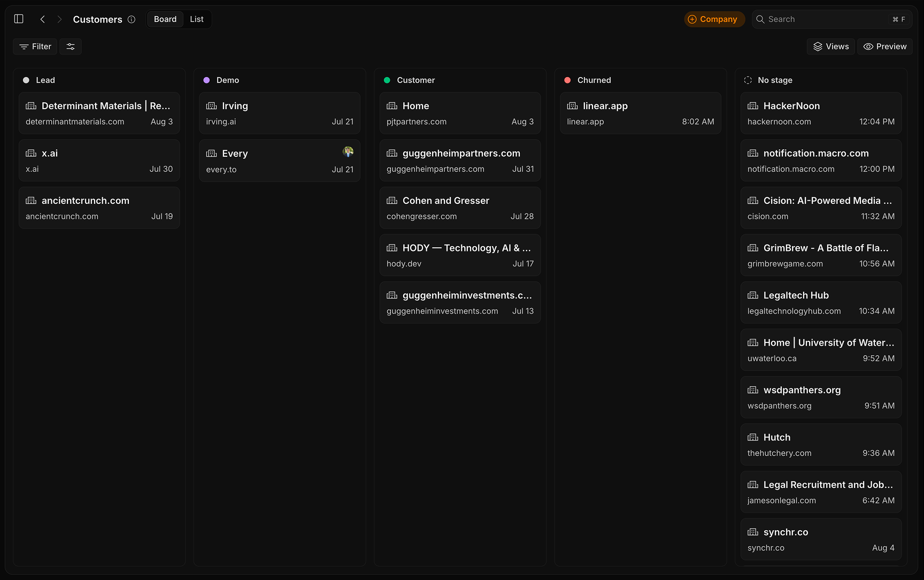Image resolution: width=924 pixels, height=580 pixels.
Task: Click the guggenheimpartners.com card title
Action: pos(461,153)
